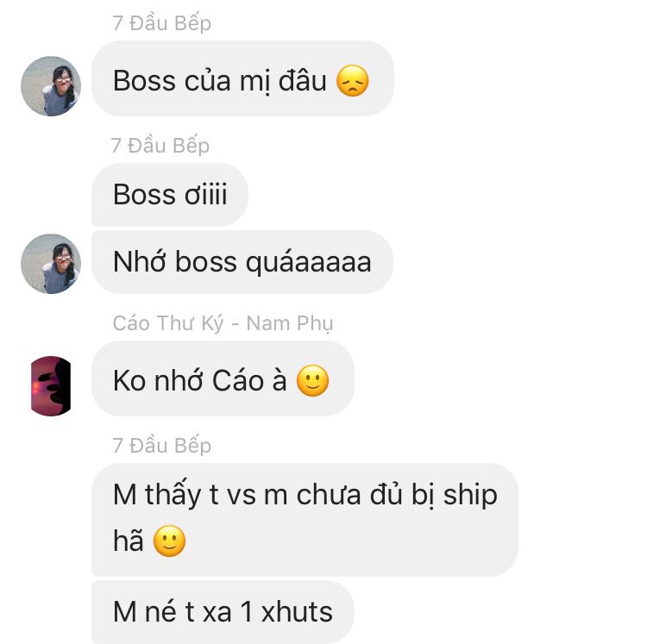The image size is (647, 644).
Task: Tap the smiley emoji after 'hã'
Action: point(169,541)
